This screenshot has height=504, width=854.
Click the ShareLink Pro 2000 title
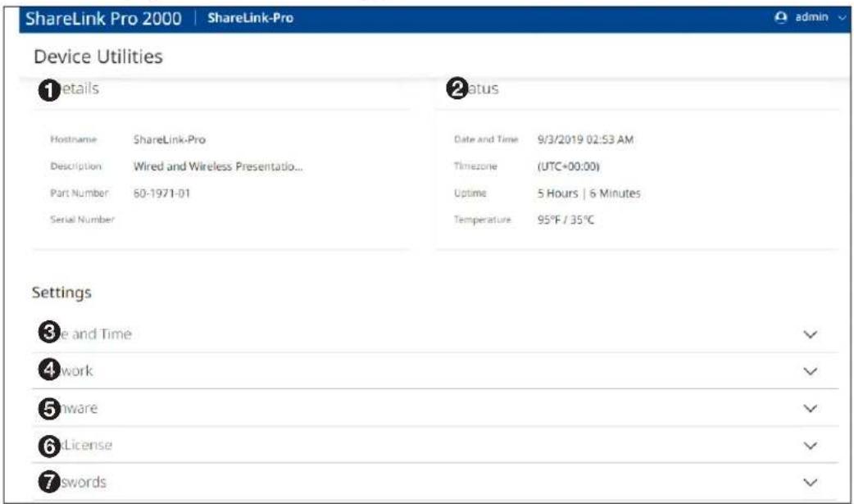(x=103, y=19)
